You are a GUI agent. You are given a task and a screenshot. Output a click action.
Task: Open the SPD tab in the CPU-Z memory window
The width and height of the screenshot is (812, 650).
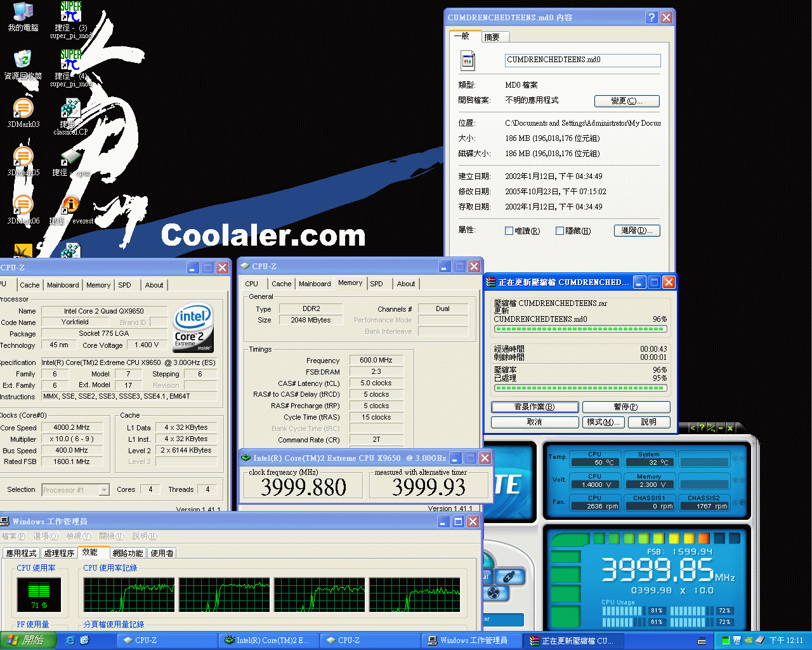tap(376, 284)
